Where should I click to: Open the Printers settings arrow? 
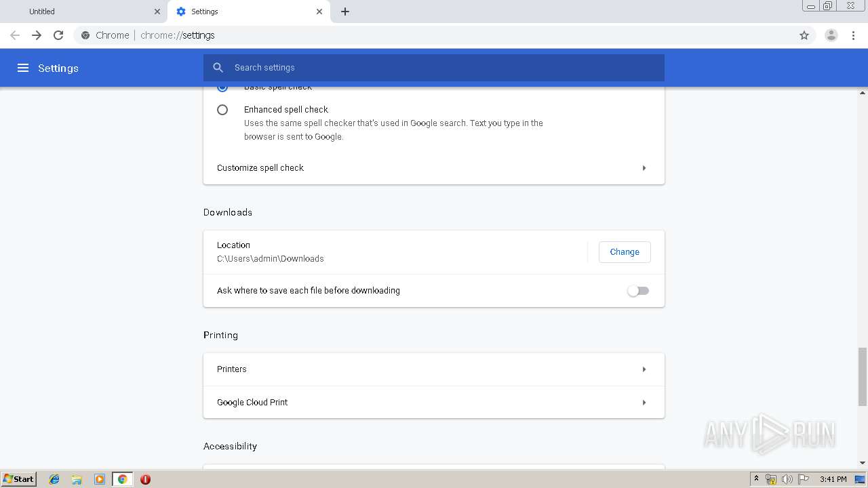click(x=644, y=369)
